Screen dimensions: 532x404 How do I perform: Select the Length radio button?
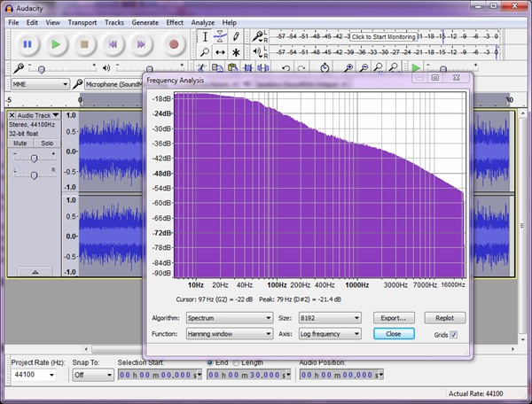click(x=236, y=362)
